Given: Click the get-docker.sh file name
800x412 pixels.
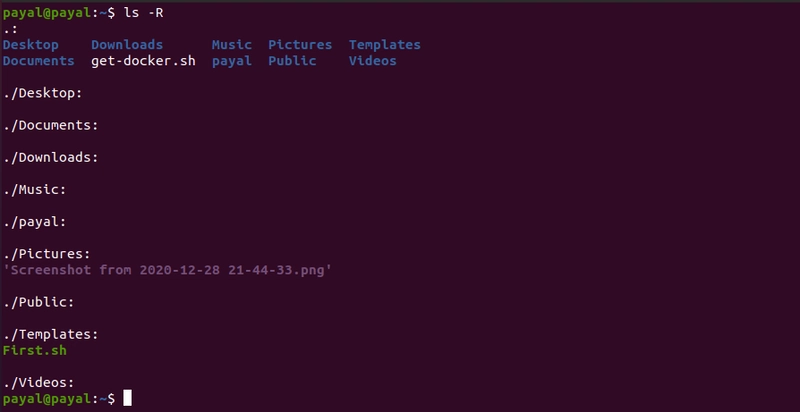Looking at the screenshot, I should (143, 61).
